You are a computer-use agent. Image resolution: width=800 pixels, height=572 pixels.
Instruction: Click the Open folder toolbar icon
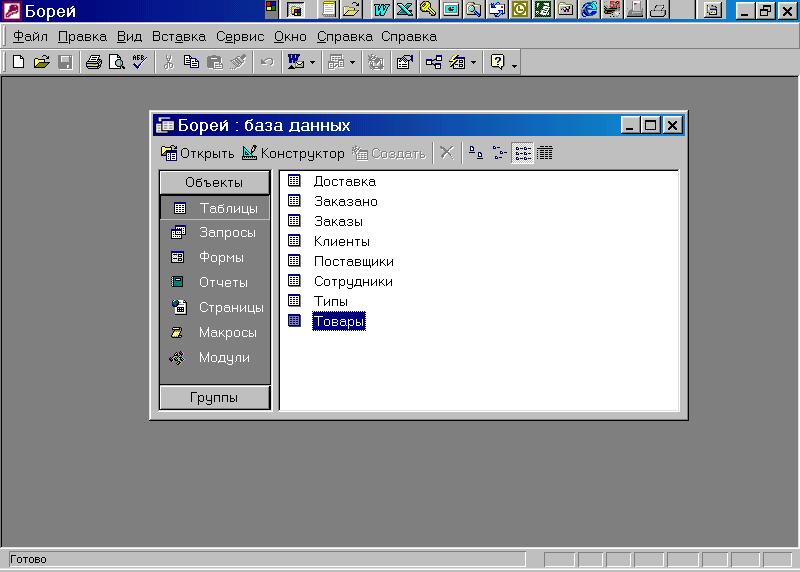[42, 62]
